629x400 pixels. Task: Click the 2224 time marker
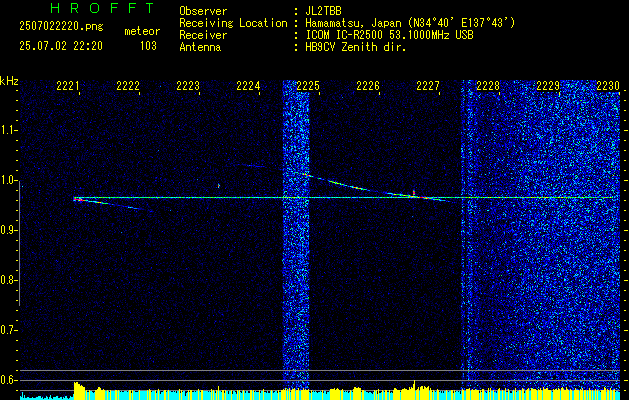pyautogui.click(x=248, y=86)
